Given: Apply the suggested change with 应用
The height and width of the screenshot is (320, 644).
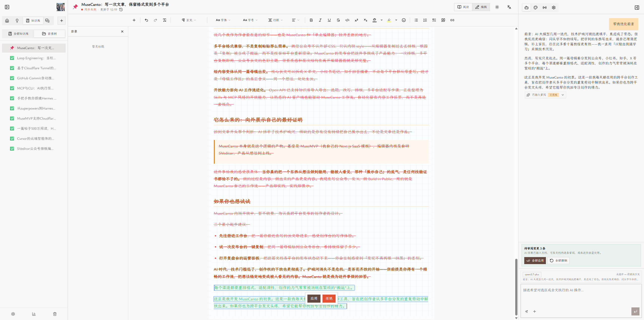Looking at the screenshot, I should click(x=314, y=299).
